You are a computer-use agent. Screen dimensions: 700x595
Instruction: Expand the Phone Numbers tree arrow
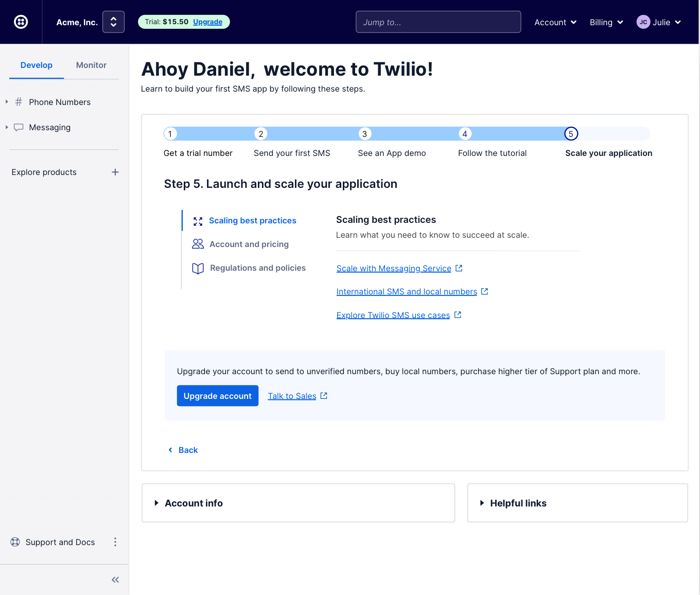coord(7,102)
